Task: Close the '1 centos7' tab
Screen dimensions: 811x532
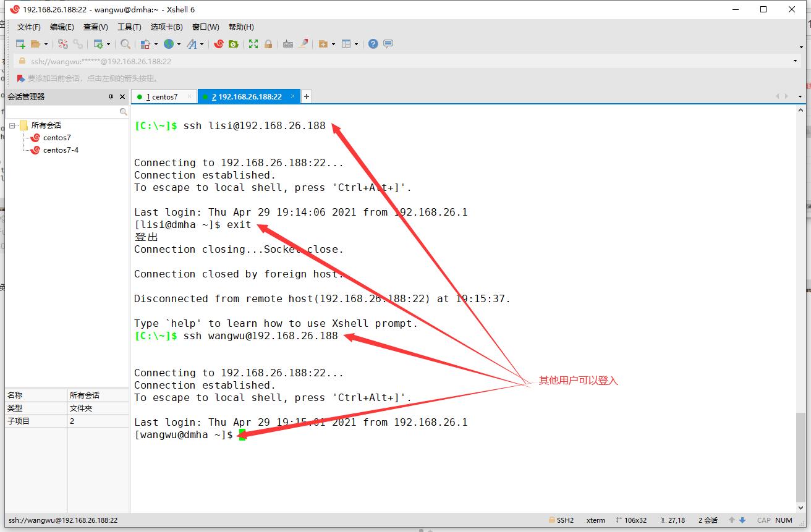Action: pyautogui.click(x=190, y=96)
